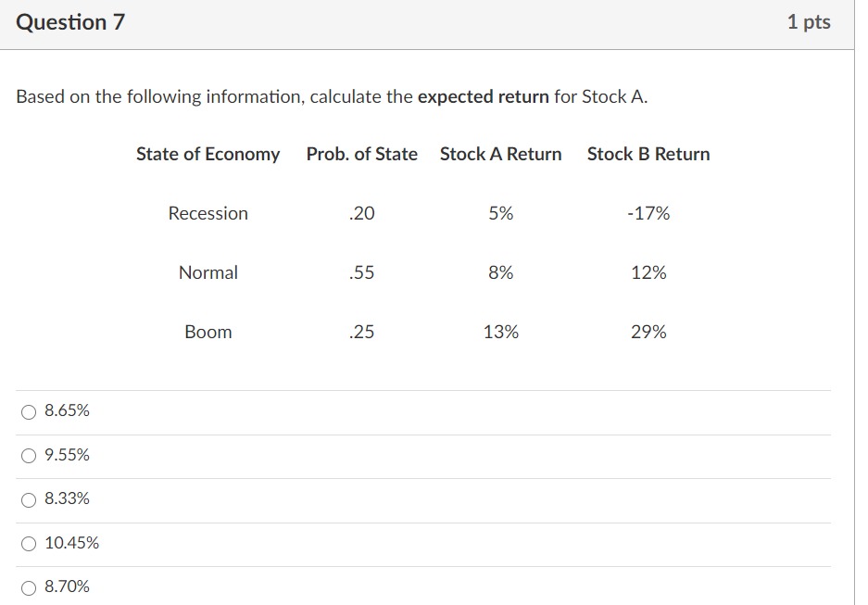This screenshot has width=868, height=605.
Task: Click the Stock B Return column header
Action: (648, 155)
